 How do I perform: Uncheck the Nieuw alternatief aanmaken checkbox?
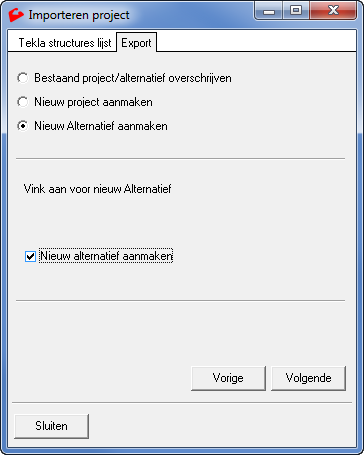point(30,256)
